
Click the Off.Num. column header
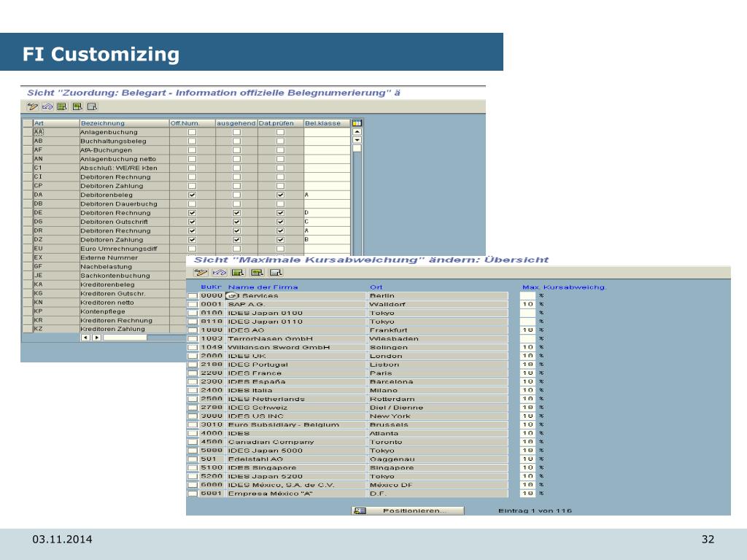pos(193,123)
